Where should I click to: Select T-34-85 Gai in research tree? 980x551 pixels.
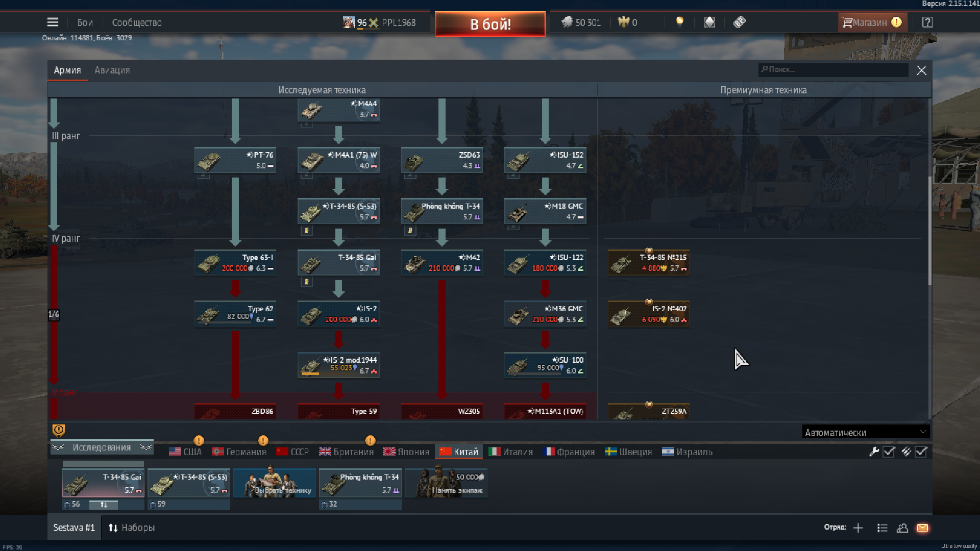(338, 263)
